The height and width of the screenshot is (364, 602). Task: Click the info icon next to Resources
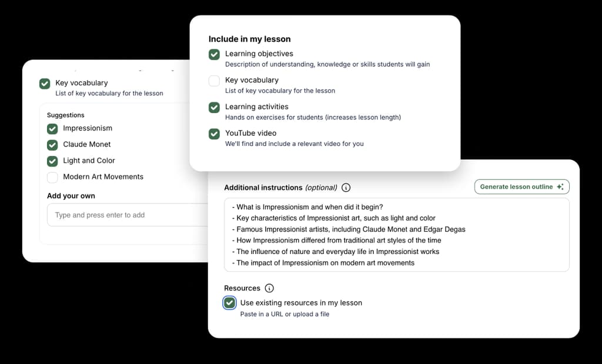pyautogui.click(x=269, y=288)
